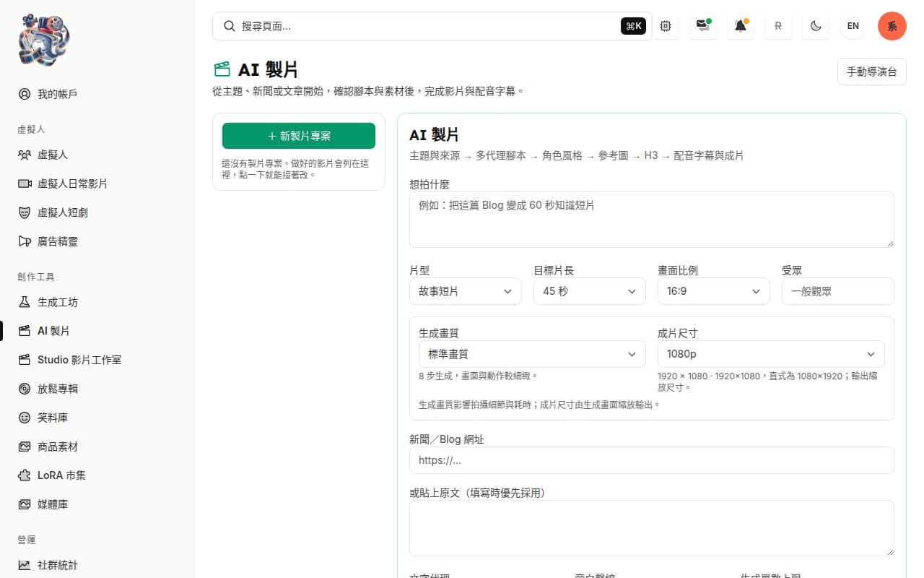Switch language with the EN button

pos(853,26)
